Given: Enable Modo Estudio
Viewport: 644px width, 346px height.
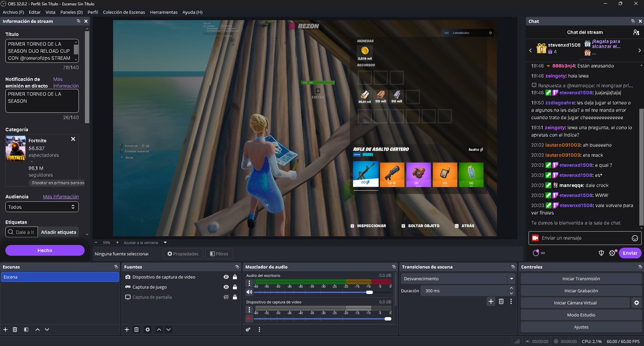Looking at the screenshot, I should (582, 315).
